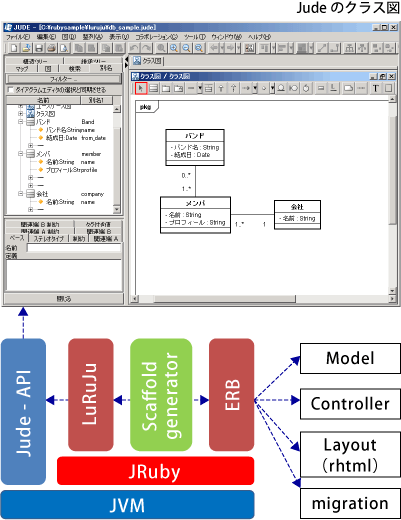Pick the Subsystem tool next to Package
Screen dimensions: 401x520
pos(179,88)
